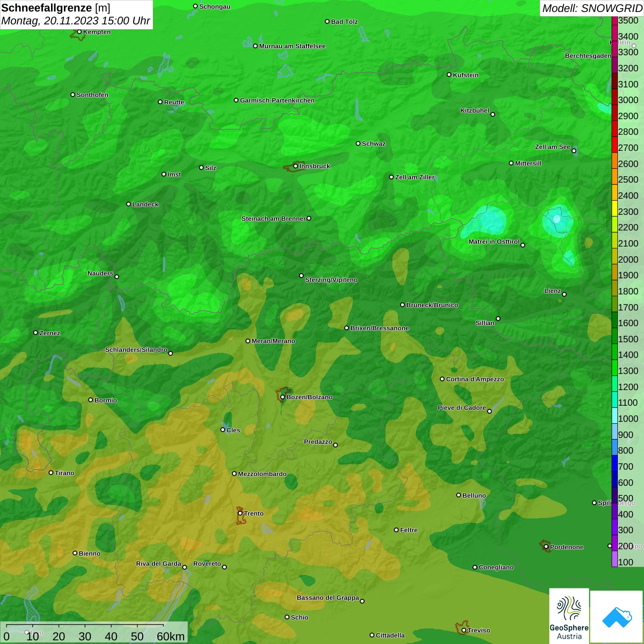Screen dimensions: 644x644
Task: Click the Bormio location dot
Action: pos(91,400)
